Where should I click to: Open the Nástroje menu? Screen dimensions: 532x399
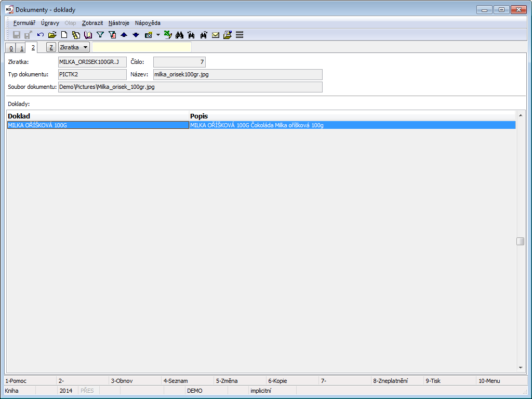point(119,23)
